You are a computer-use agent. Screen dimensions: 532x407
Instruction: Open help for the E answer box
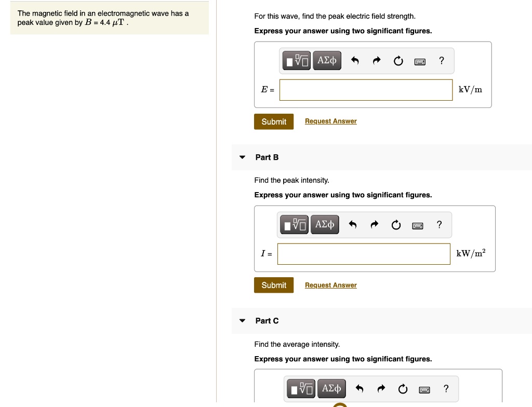[442, 60]
